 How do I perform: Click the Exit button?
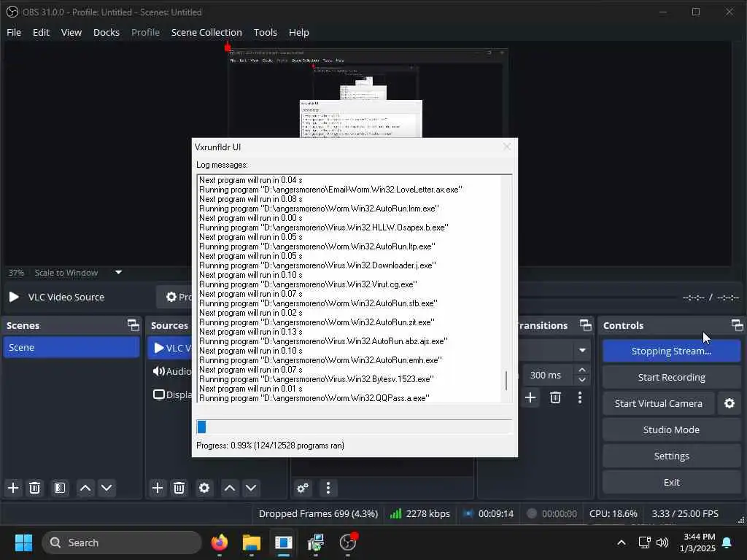click(671, 482)
